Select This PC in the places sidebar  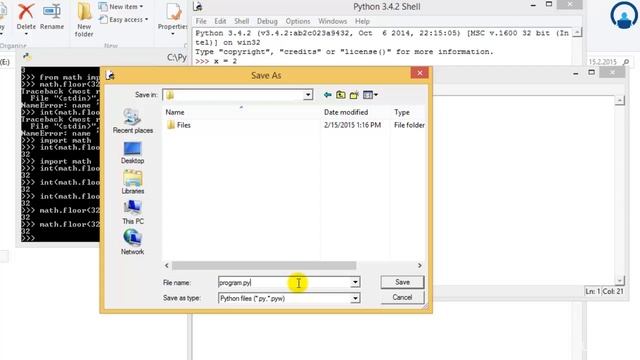(x=133, y=213)
